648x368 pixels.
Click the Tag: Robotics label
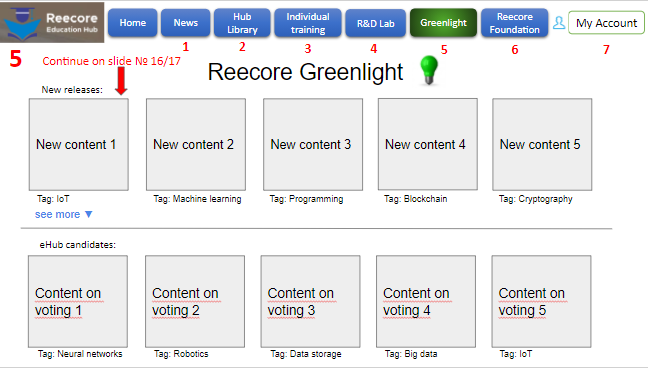[181, 354]
